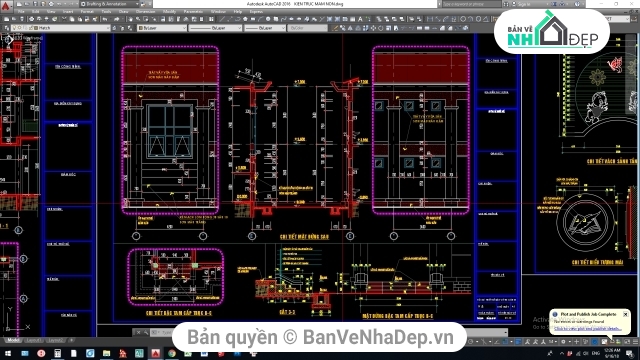Click Make Object's Layer Current icon
This screenshot has width=640, height=360.
point(114,28)
